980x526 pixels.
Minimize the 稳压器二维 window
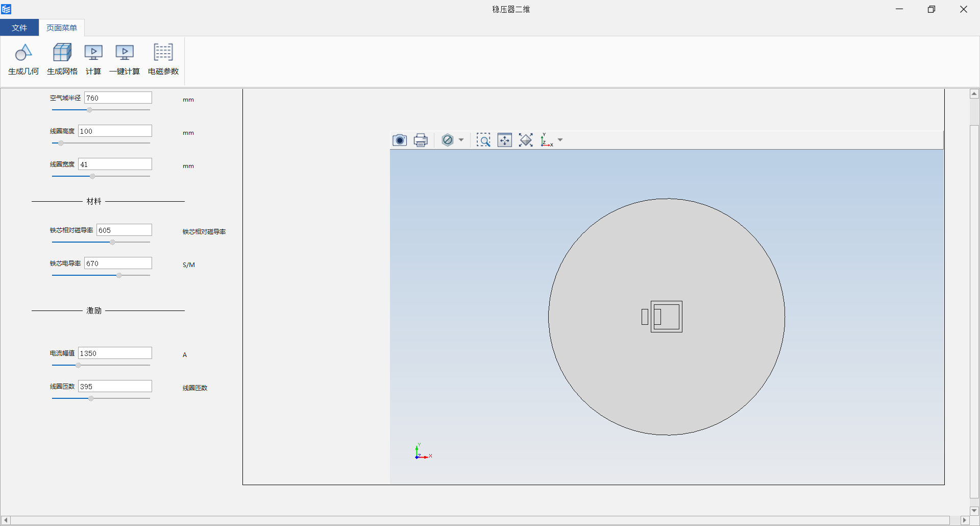pos(899,9)
